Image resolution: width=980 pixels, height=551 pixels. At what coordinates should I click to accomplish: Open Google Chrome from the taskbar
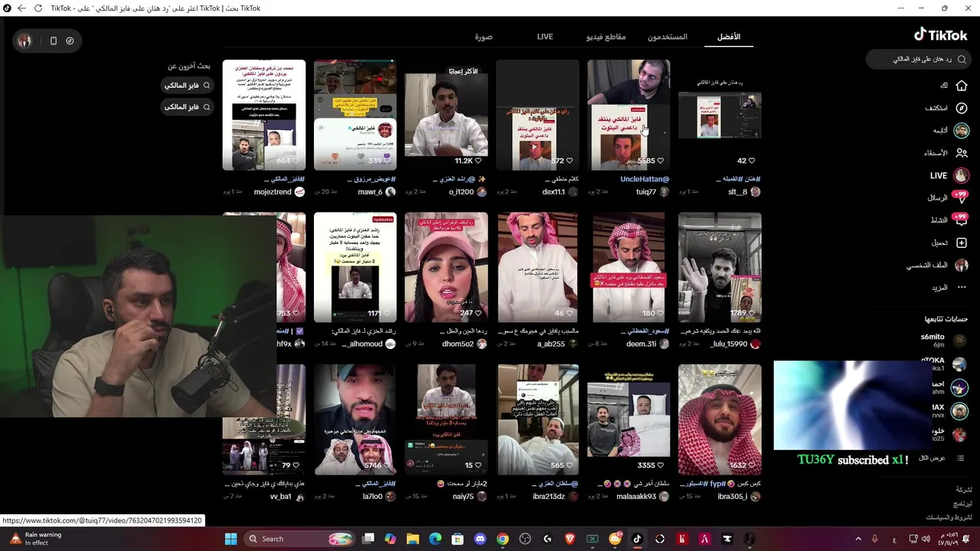tap(502, 539)
